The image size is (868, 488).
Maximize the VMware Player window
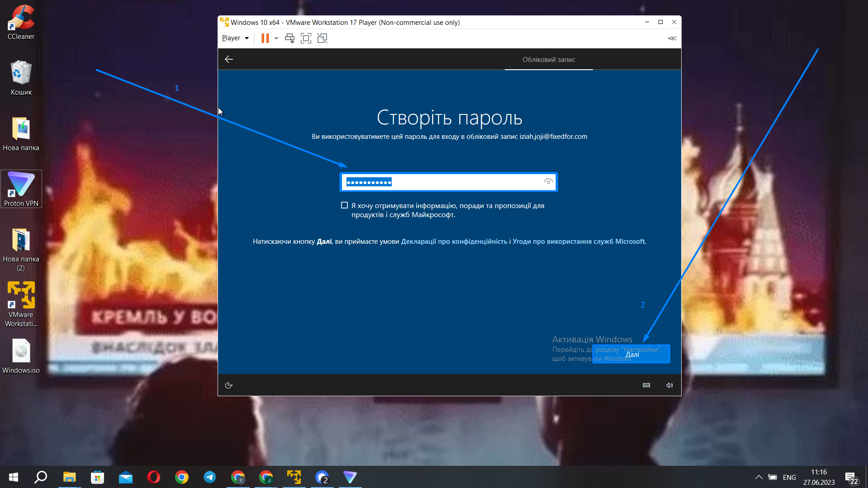(x=660, y=22)
